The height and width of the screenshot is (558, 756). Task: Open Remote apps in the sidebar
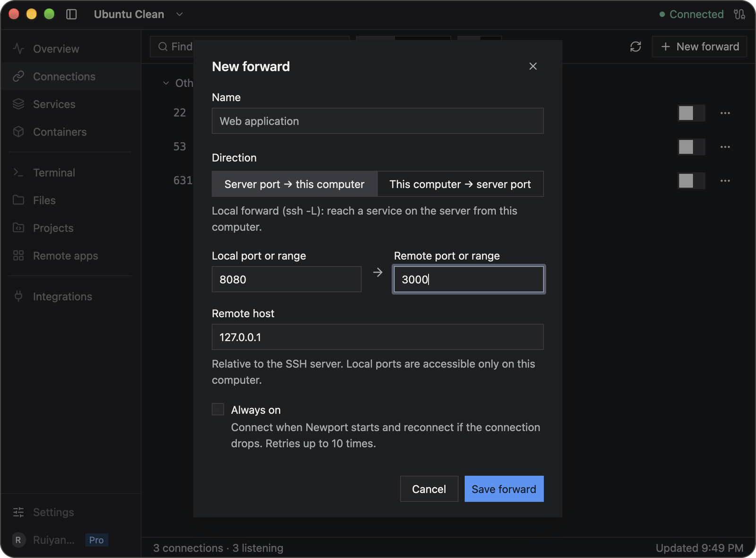point(70,255)
